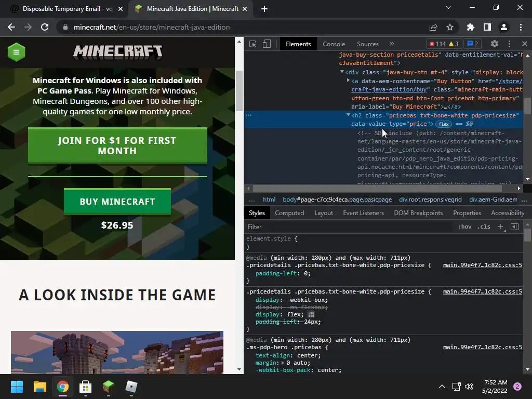The width and height of the screenshot is (532, 399).
Task: Open the Accessibility pane tab
Action: (x=508, y=212)
